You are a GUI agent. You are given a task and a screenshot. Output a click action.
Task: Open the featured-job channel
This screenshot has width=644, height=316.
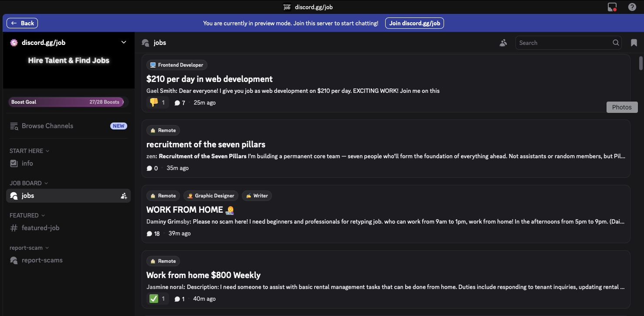[x=40, y=228]
